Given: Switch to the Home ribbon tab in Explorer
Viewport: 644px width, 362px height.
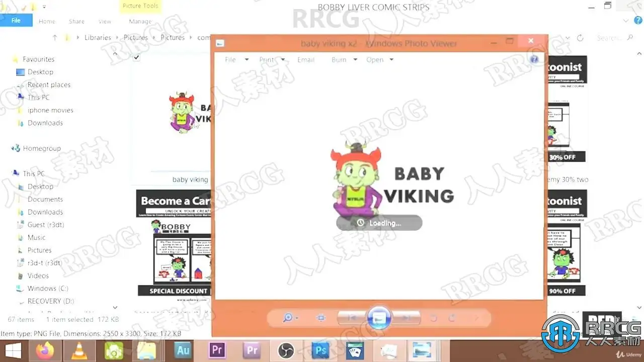Looking at the screenshot, I should tap(47, 21).
